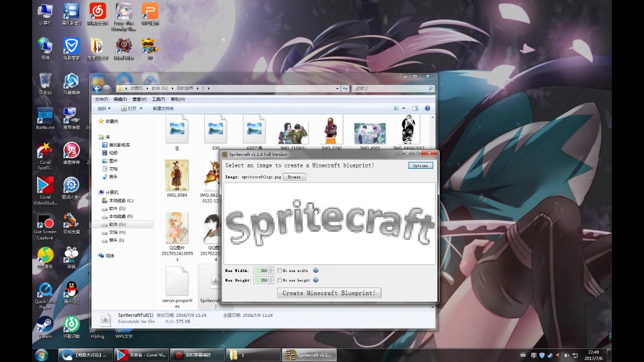This screenshot has width=644, height=362.
Task: Click the 打开 toolbar button in Explorer
Action: tap(129, 109)
